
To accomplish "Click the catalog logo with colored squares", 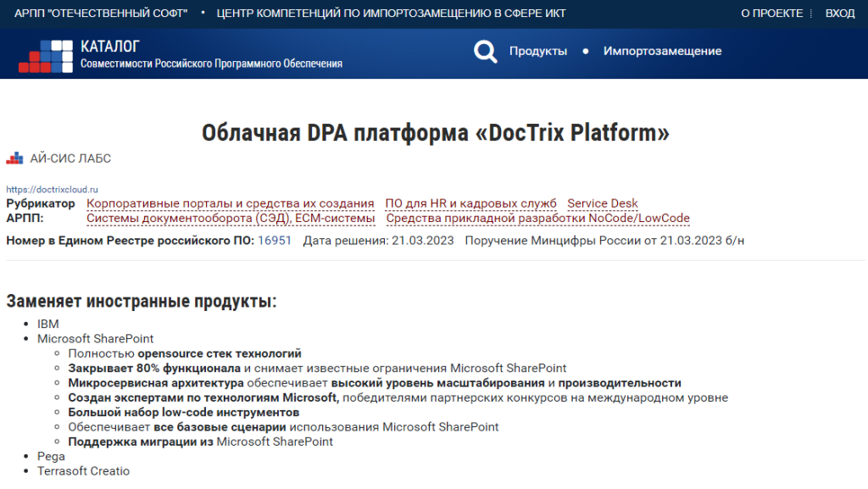I will pyautogui.click(x=46, y=56).
